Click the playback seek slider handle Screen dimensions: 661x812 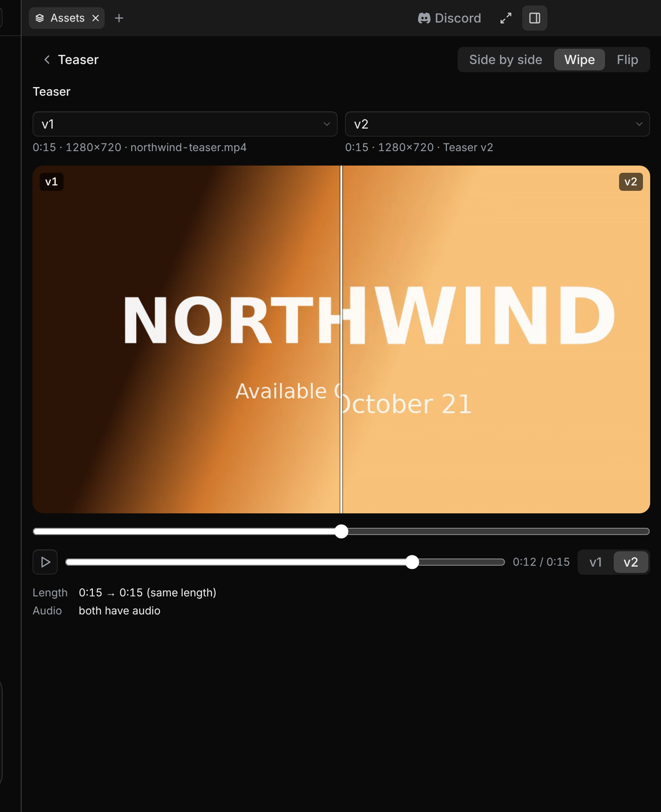(412, 562)
